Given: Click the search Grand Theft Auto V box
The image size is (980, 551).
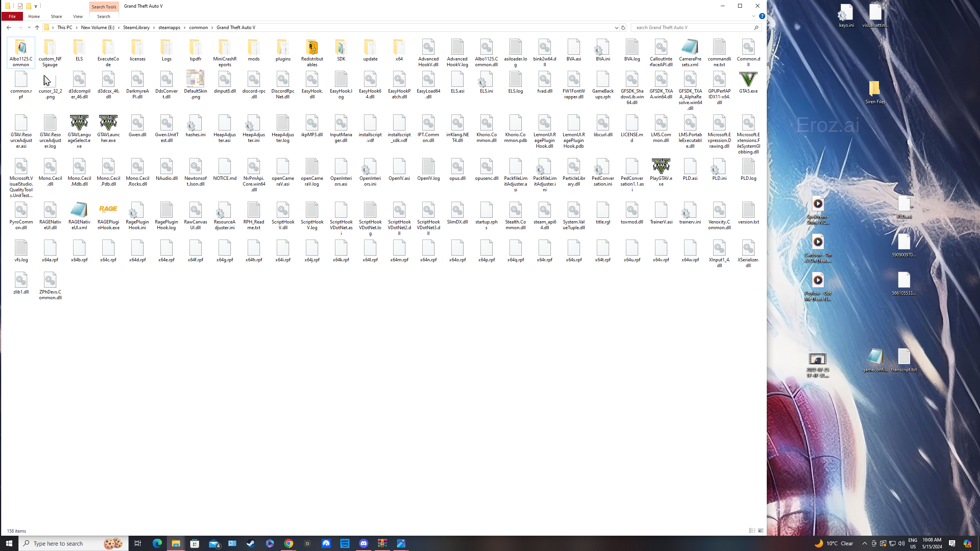Looking at the screenshot, I should (692, 28).
